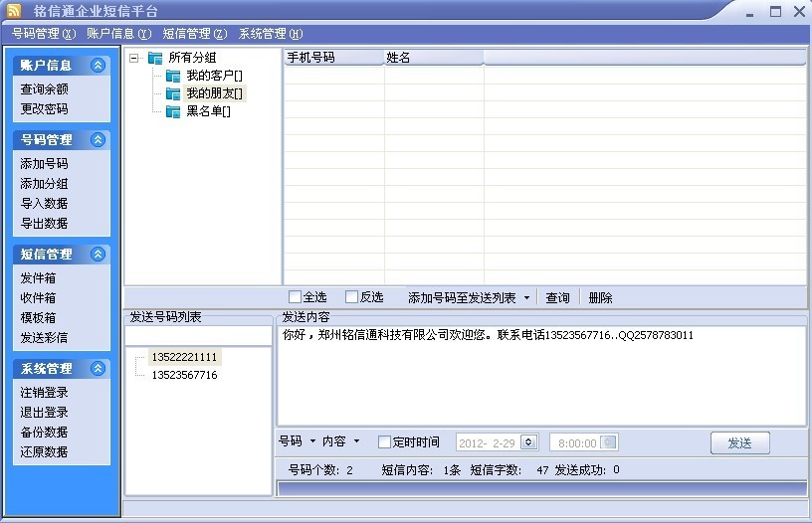Image resolution: width=812 pixels, height=523 pixels.
Task: Open the 号码 dropdown below message box
Action: pyautogui.click(x=312, y=441)
